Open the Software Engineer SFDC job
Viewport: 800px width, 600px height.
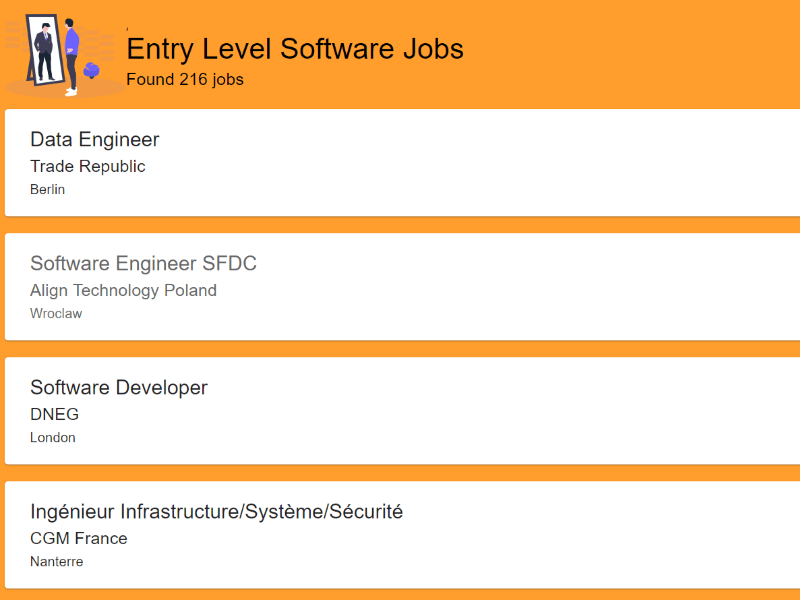coord(143,264)
